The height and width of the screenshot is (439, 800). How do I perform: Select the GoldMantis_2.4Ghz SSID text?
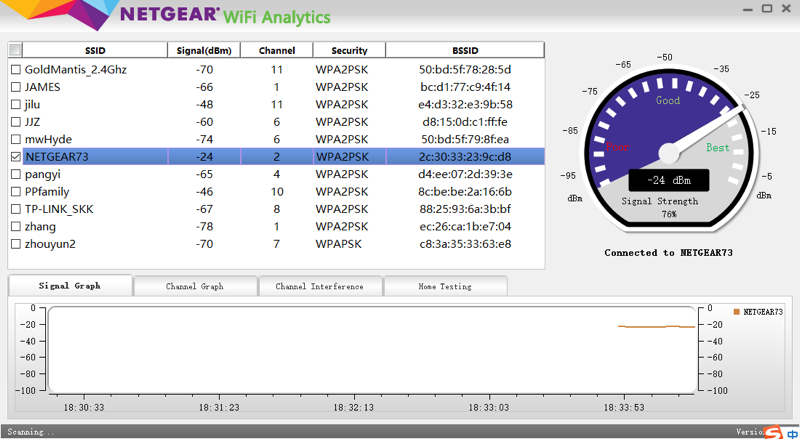pos(76,69)
